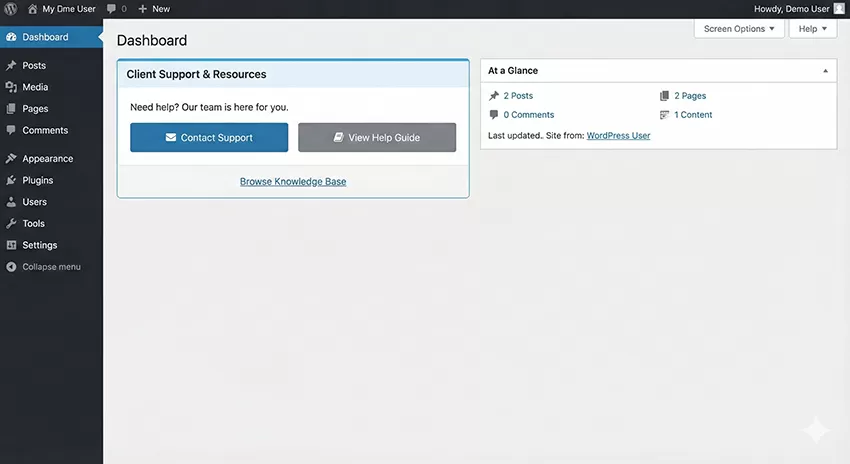This screenshot has height=464, width=850.
Task: Click the Users person icon in sidebar
Action: point(11,202)
